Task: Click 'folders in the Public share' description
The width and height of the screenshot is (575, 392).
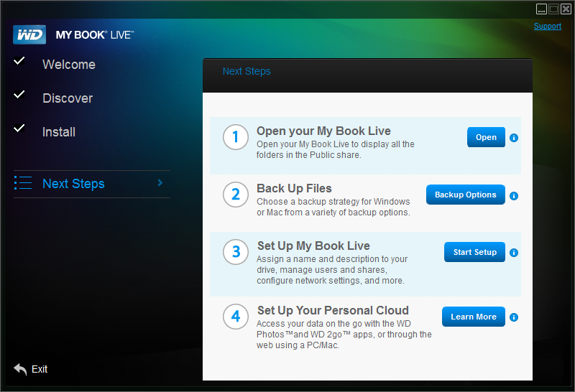Action: point(309,155)
